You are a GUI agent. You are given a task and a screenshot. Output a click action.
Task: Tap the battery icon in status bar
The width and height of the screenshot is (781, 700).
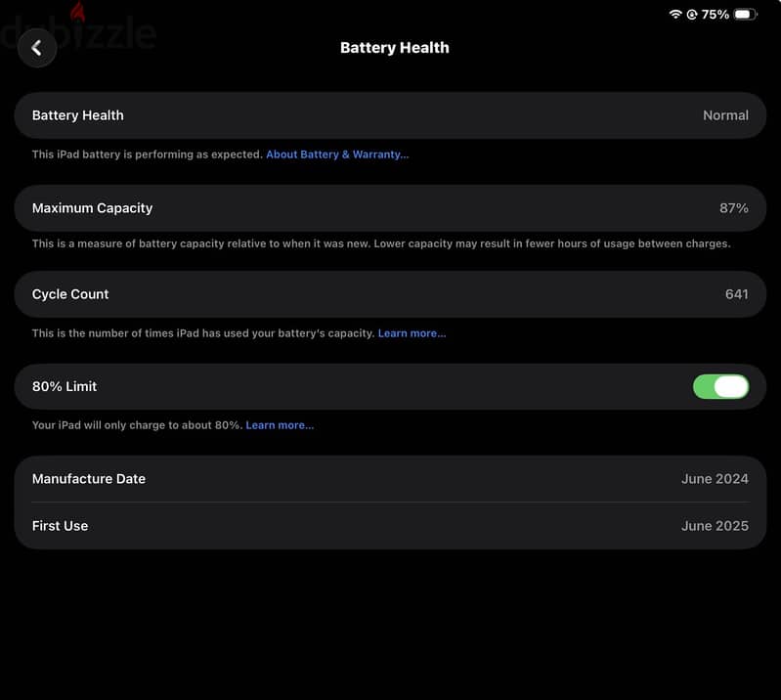(745, 14)
